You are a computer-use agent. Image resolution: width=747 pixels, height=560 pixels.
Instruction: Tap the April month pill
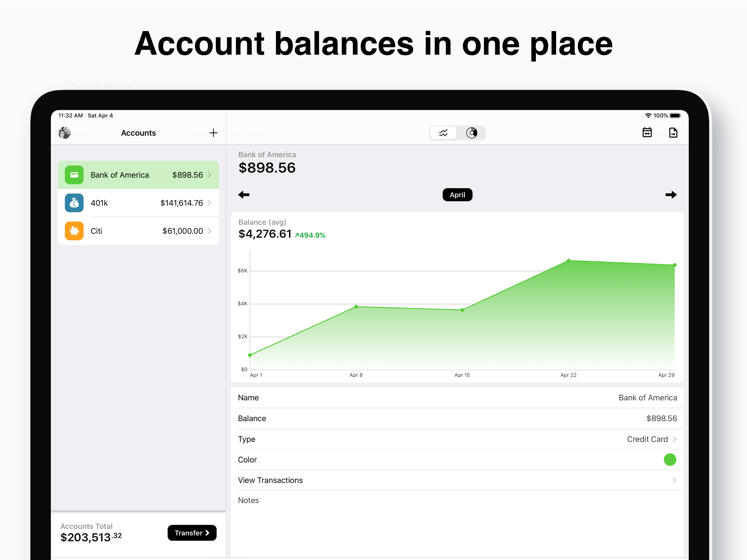(x=457, y=194)
